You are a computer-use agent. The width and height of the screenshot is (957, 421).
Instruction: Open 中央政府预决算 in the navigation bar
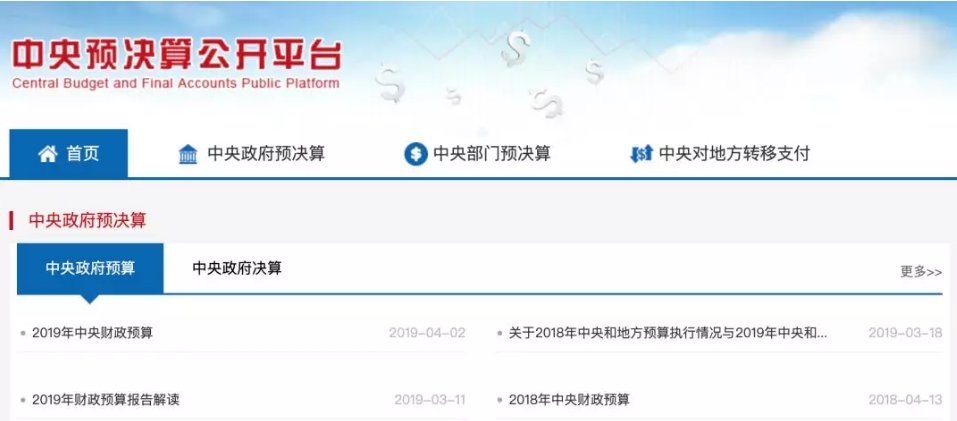pyautogui.click(x=266, y=154)
